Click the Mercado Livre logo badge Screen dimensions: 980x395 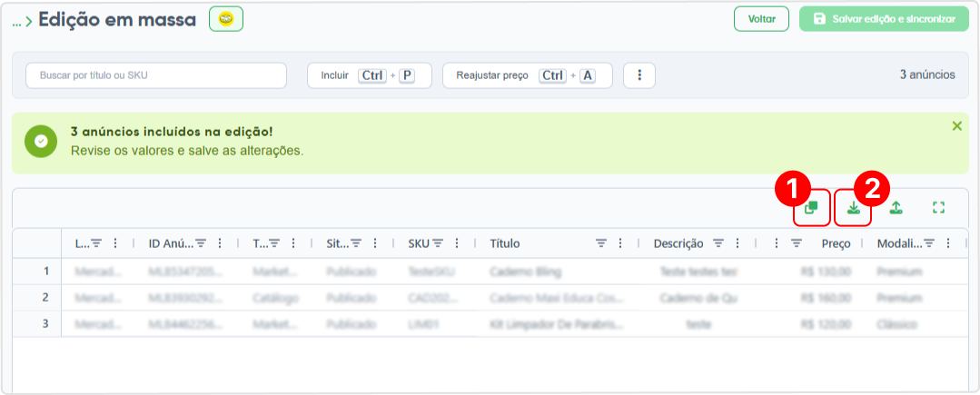[x=225, y=19]
